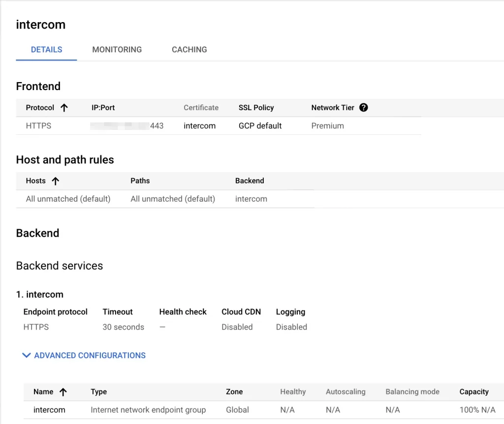Click the Balancing mode column header
Viewport: 504px width, 424px height.
412,392
